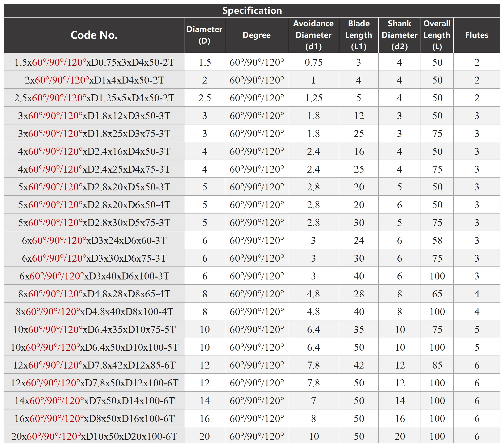This screenshot has height=447, width=504.
Task: Click the Diameter (D) column header
Action: point(204,35)
